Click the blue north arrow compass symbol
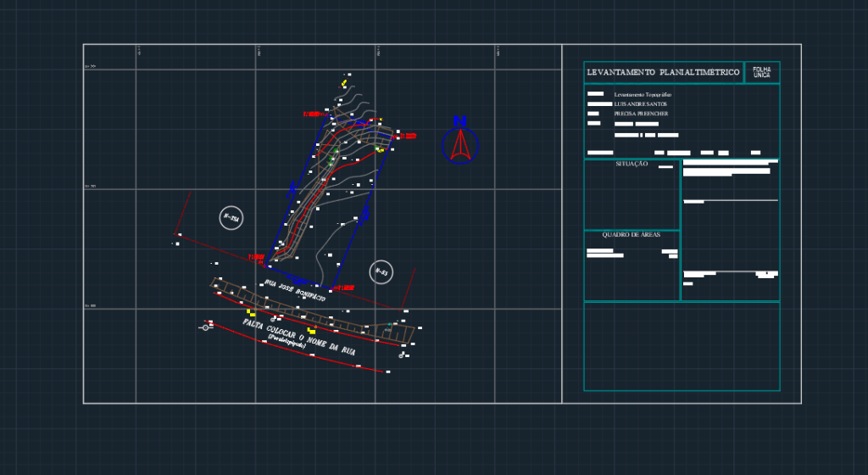This screenshot has height=475, width=868. 460,142
